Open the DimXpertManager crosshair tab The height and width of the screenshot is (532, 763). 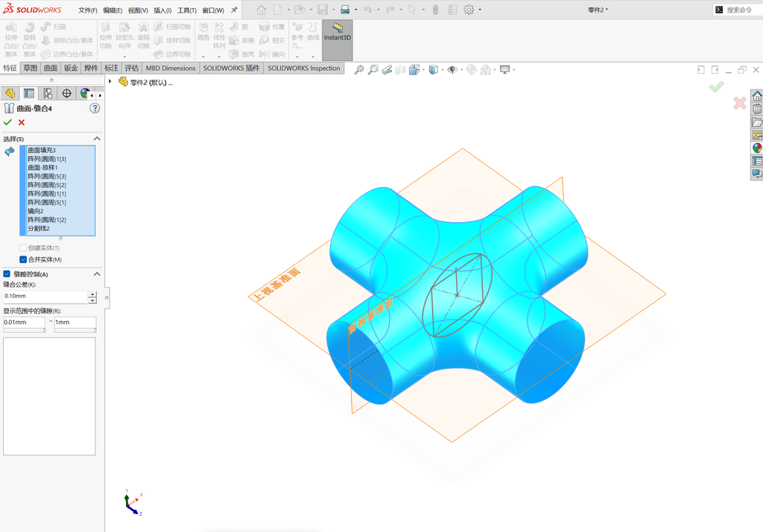(66, 93)
